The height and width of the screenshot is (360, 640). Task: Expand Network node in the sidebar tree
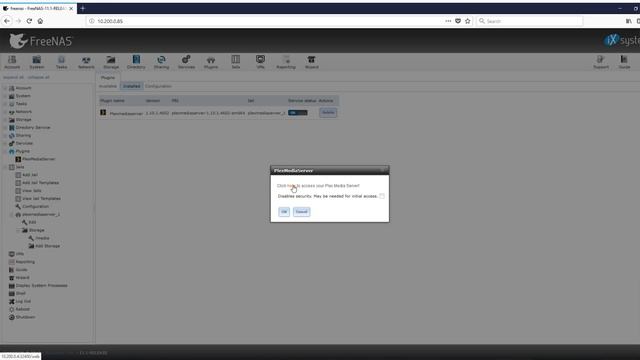pos(5,112)
